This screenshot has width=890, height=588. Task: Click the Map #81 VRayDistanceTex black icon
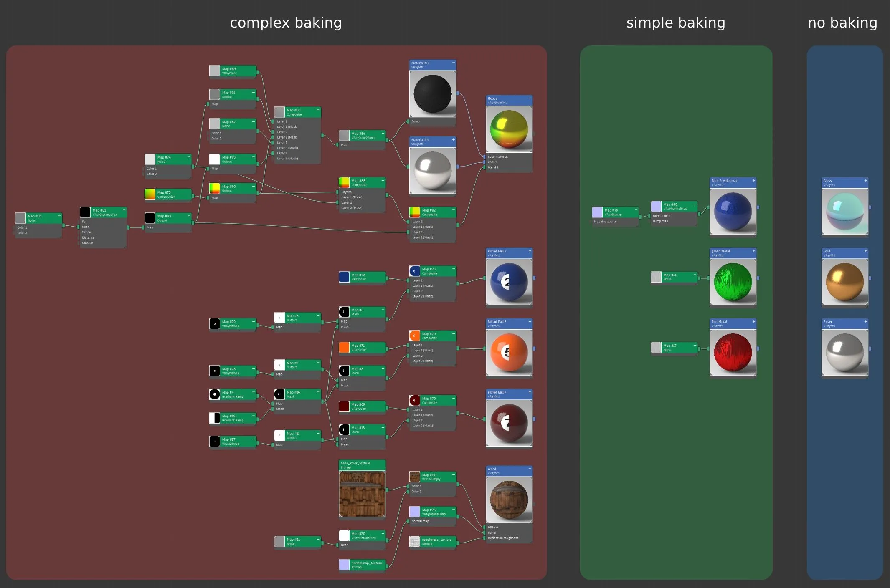coord(85,212)
